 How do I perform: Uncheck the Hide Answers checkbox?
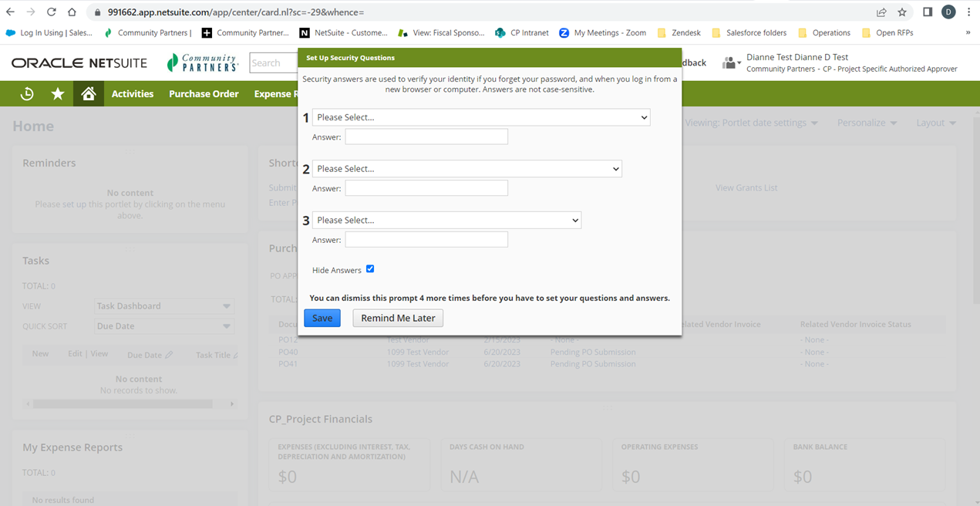point(370,269)
